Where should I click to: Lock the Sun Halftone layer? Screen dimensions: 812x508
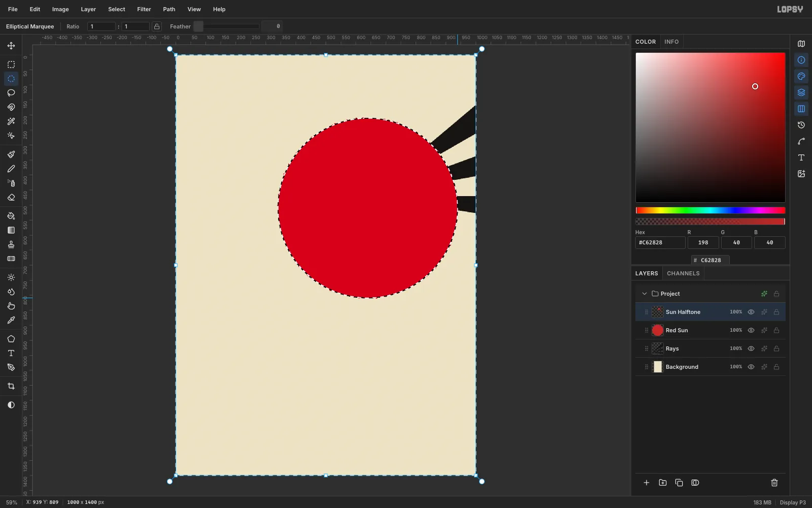point(776,312)
